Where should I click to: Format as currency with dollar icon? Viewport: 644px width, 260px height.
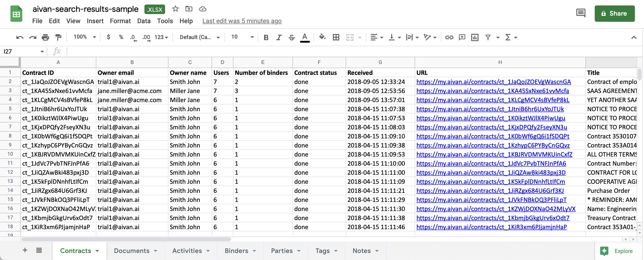(x=108, y=37)
